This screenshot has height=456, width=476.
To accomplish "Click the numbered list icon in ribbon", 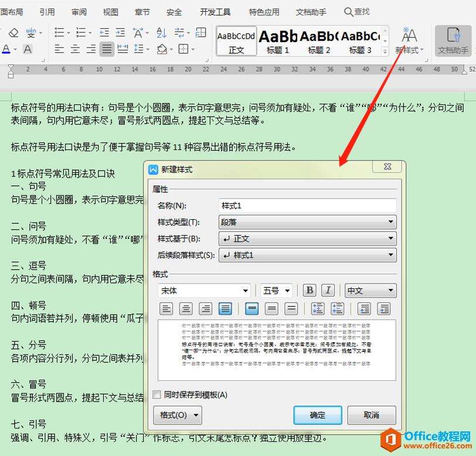I will click(x=81, y=32).
